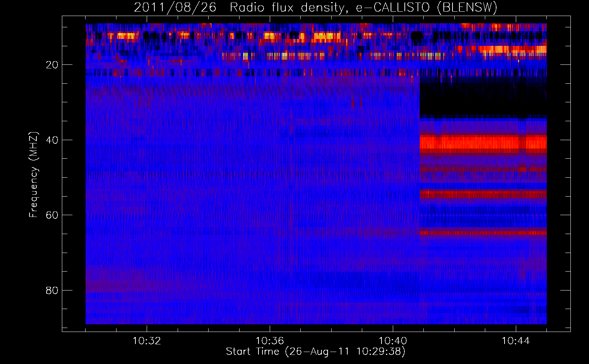
Task: Click the 20 frequency tick label
Action: [52, 65]
